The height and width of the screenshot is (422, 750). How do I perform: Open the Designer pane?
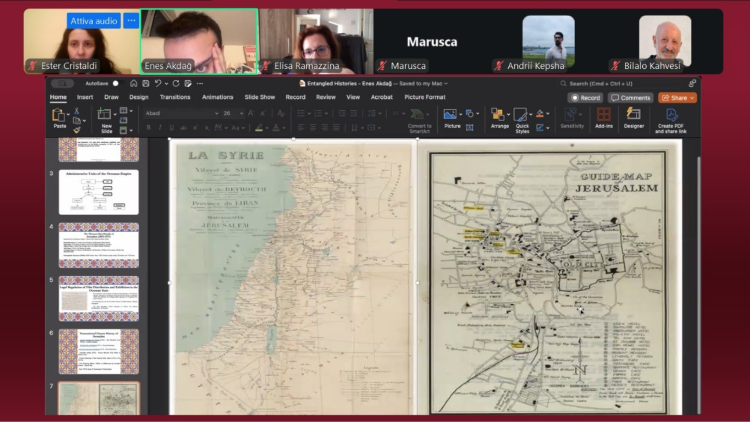point(634,118)
